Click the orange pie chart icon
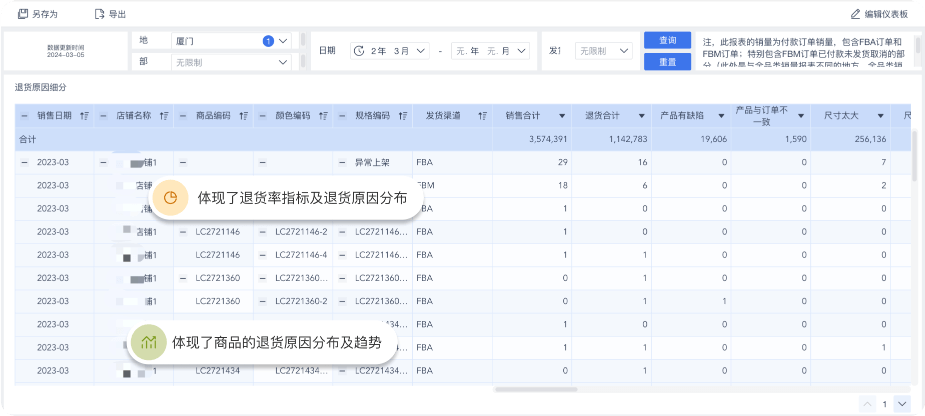925x416 pixels. [172, 198]
